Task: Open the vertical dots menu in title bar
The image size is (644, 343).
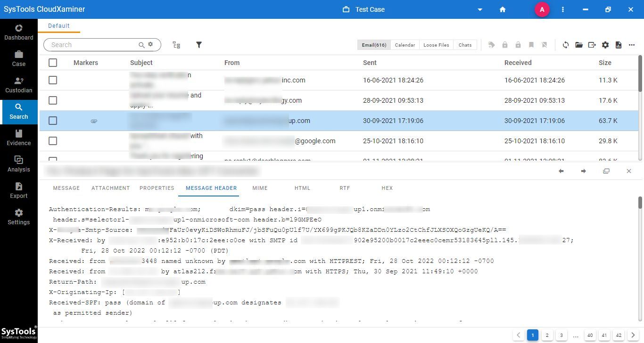Action: point(563,9)
